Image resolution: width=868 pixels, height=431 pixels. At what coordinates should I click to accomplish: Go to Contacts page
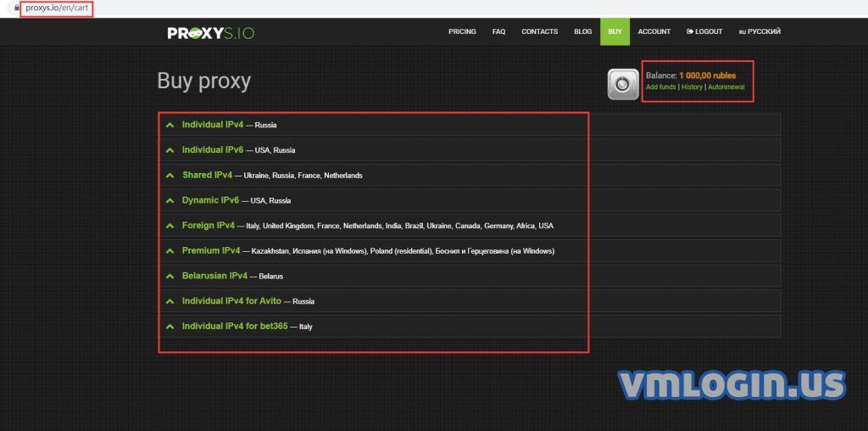point(540,31)
